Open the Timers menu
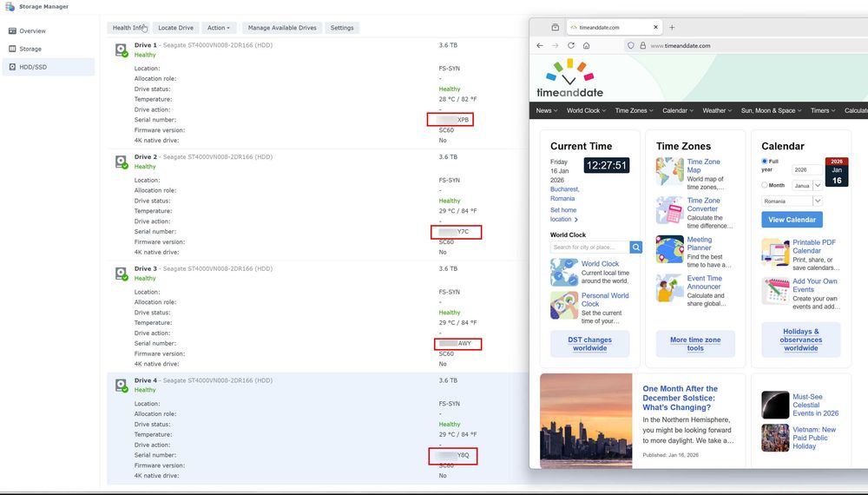 pos(823,111)
